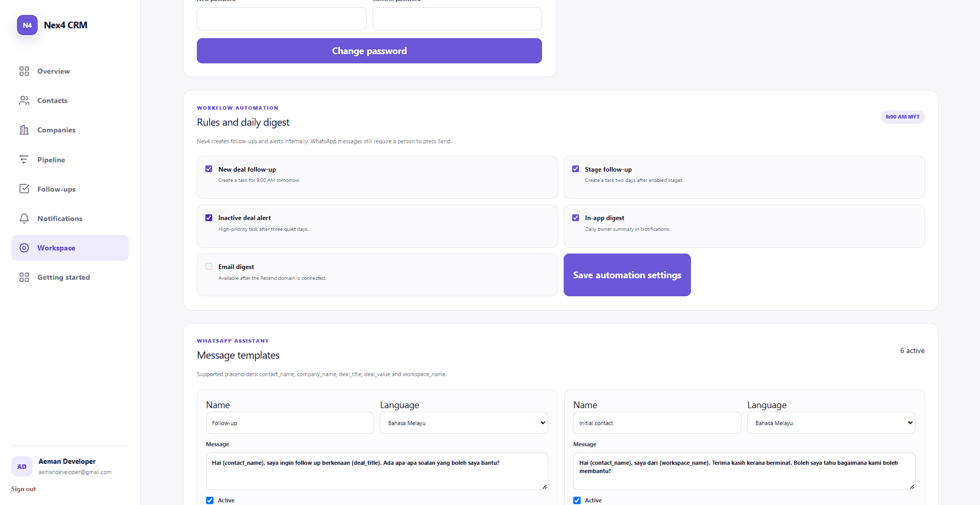The image size is (980, 505).
Task: Disable the In-app digest checkbox
Action: click(576, 218)
